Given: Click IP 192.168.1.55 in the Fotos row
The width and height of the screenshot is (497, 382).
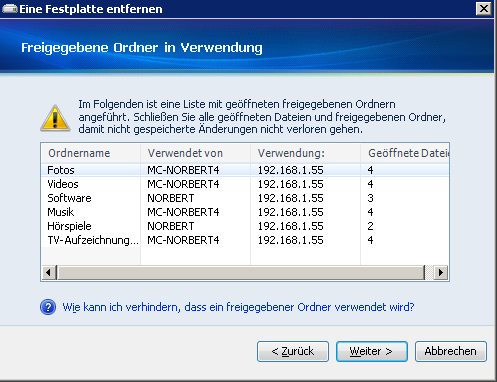Looking at the screenshot, I should (x=291, y=170).
